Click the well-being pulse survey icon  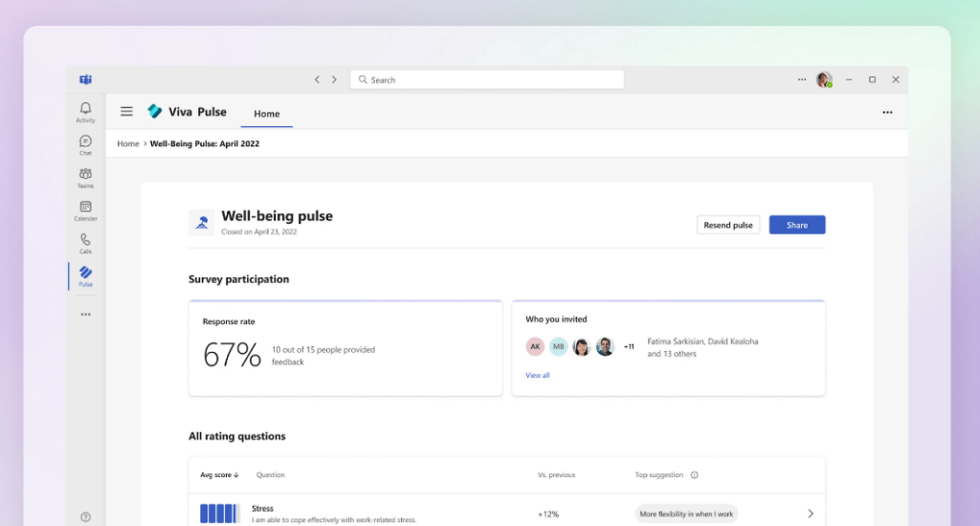pos(201,222)
